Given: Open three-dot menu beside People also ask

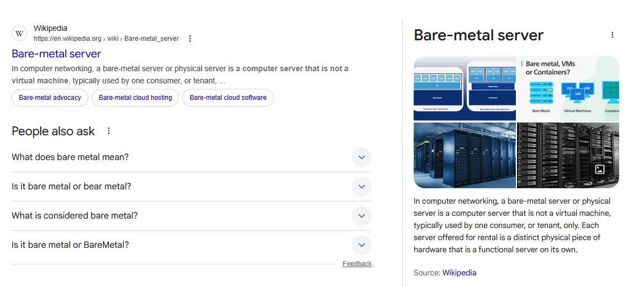Looking at the screenshot, I should pyautogui.click(x=109, y=131).
